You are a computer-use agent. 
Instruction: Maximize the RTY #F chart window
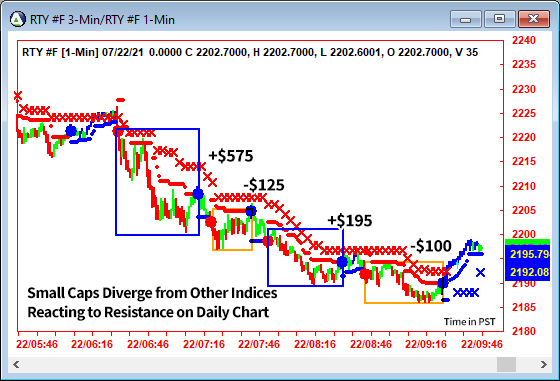(499, 19)
